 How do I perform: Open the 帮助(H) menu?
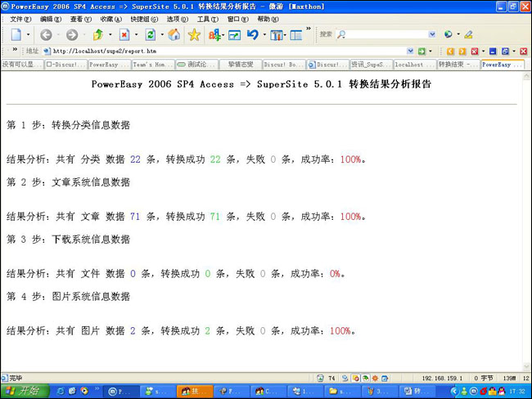point(268,19)
